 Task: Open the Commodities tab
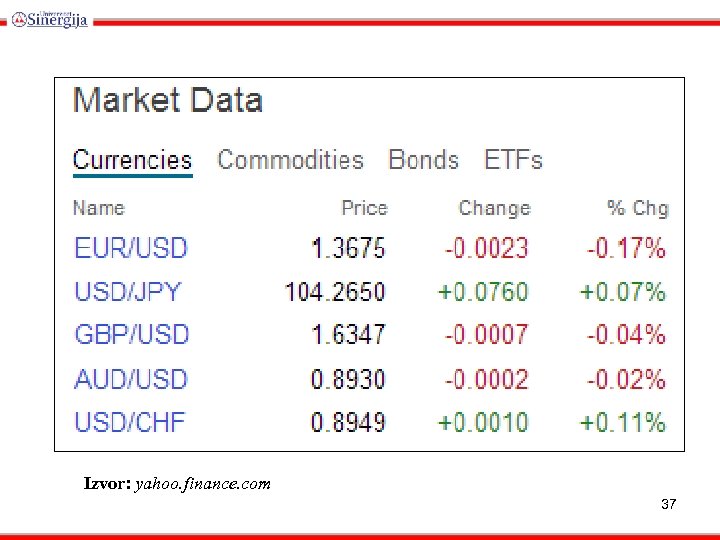pyautogui.click(x=290, y=160)
